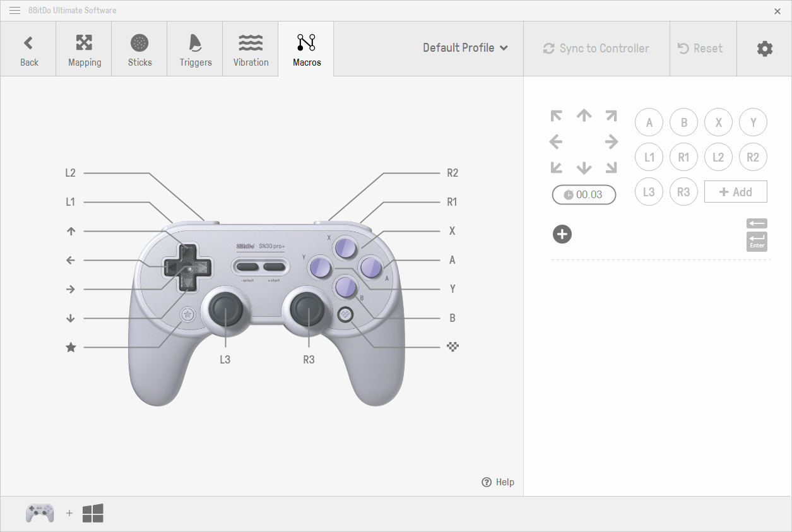Toggle the B button in the macro panel
The width and height of the screenshot is (792, 532).
click(x=684, y=122)
